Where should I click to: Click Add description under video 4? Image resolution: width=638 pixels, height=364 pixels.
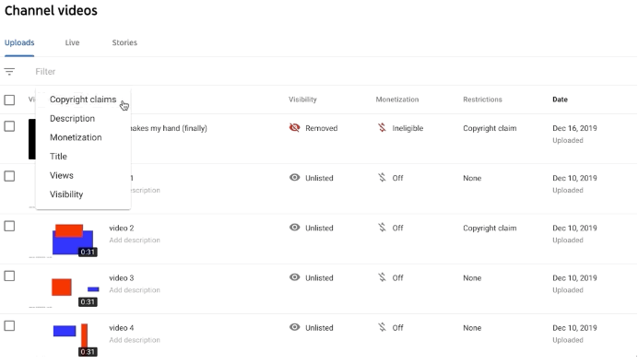tap(135, 340)
